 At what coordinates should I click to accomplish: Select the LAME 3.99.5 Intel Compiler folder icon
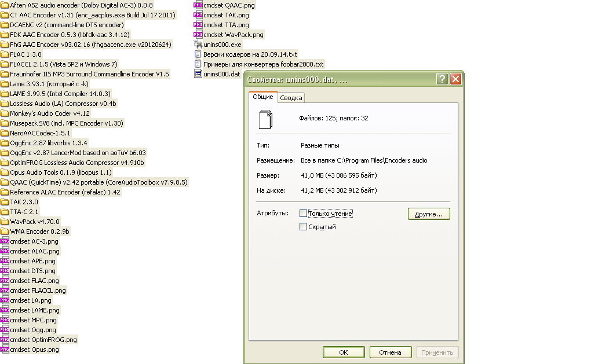5,94
